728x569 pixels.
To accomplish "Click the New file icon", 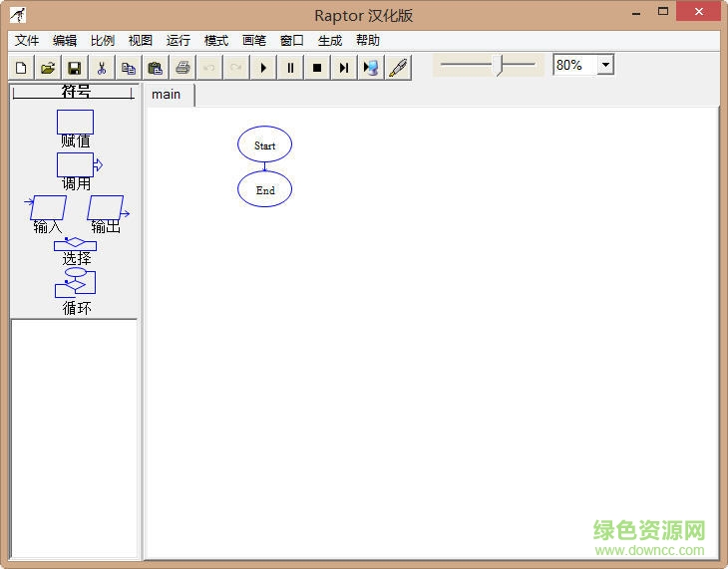I will pyautogui.click(x=21, y=68).
